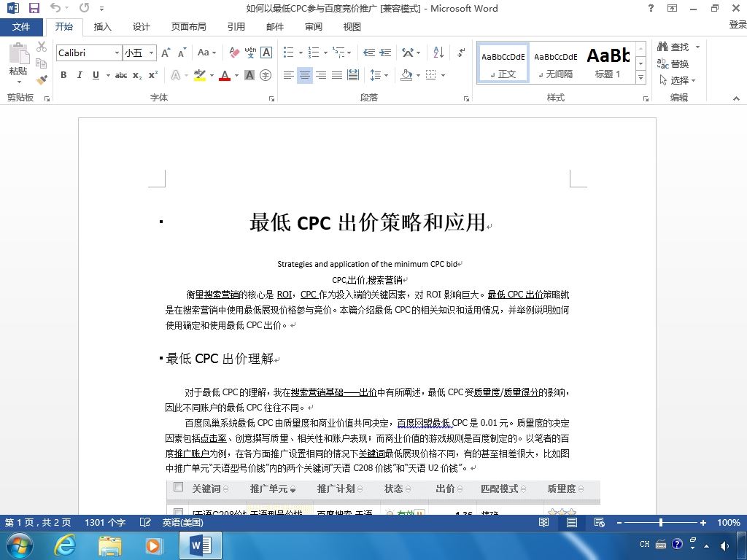Image resolution: width=747 pixels, height=560 pixels.
Task: Switch to the 页面布局 tab
Action: click(x=189, y=27)
